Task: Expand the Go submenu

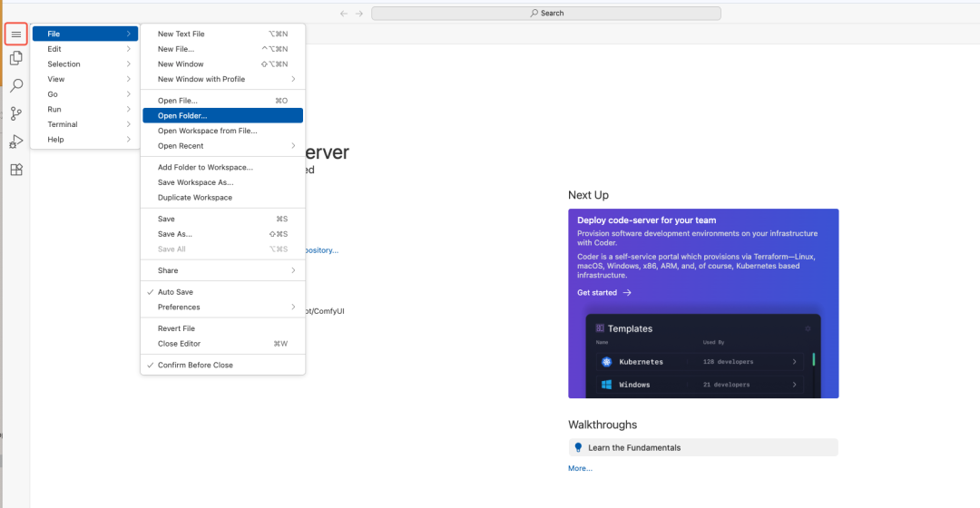Action: pyautogui.click(x=85, y=93)
